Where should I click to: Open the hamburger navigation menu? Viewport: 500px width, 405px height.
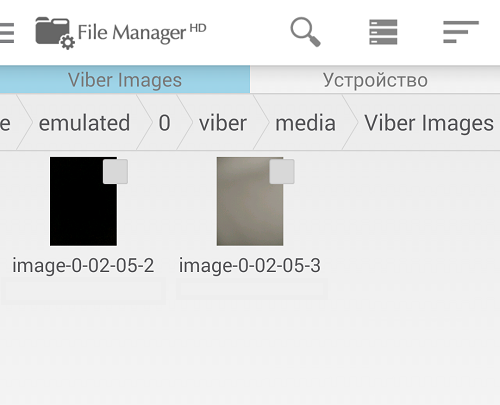click(x=7, y=33)
